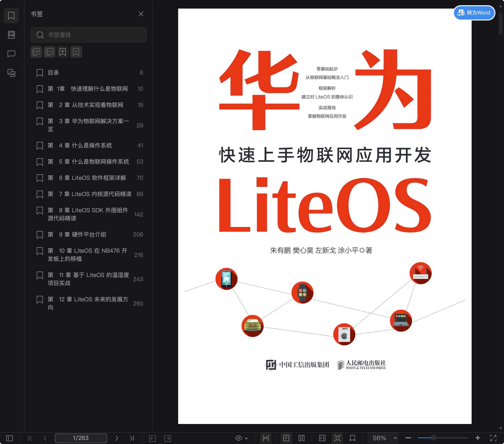Click the page number field 1/263
This screenshot has height=444, width=504.
click(x=81, y=438)
